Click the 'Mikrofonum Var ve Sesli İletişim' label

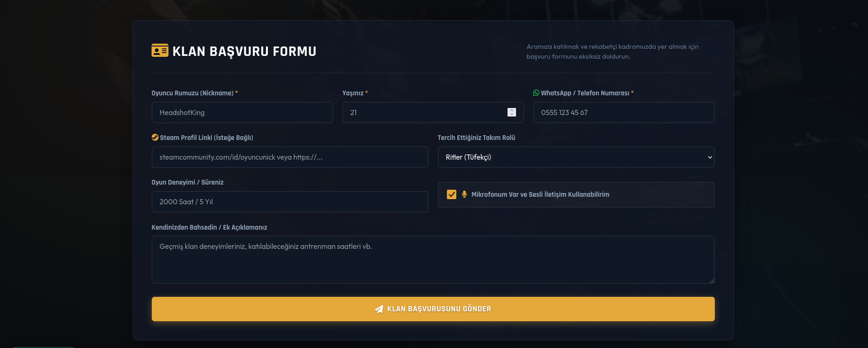coord(540,194)
